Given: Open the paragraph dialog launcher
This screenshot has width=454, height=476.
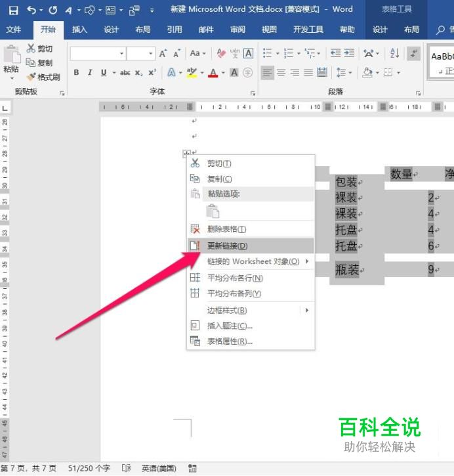Looking at the screenshot, I should (x=418, y=93).
